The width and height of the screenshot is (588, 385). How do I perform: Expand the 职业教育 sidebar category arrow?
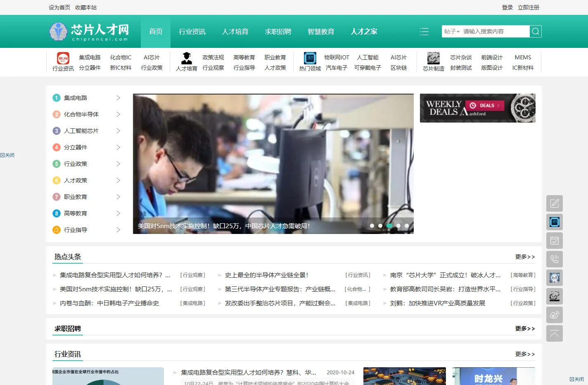click(118, 197)
